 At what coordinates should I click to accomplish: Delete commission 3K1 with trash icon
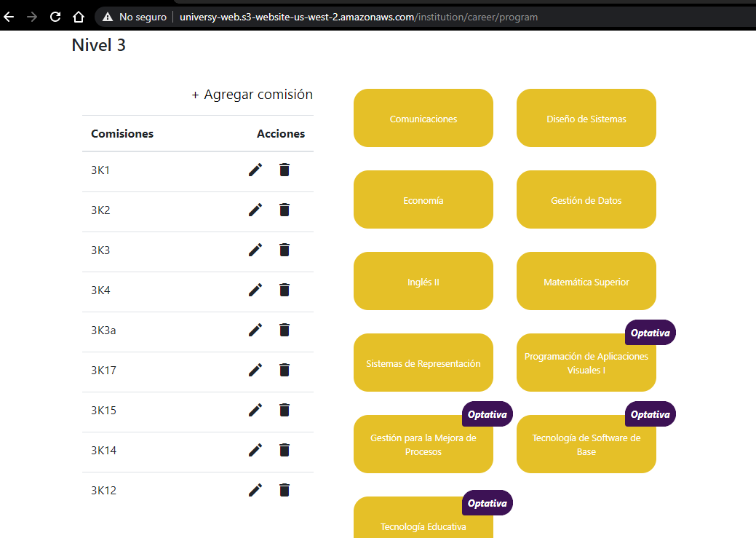tap(285, 170)
